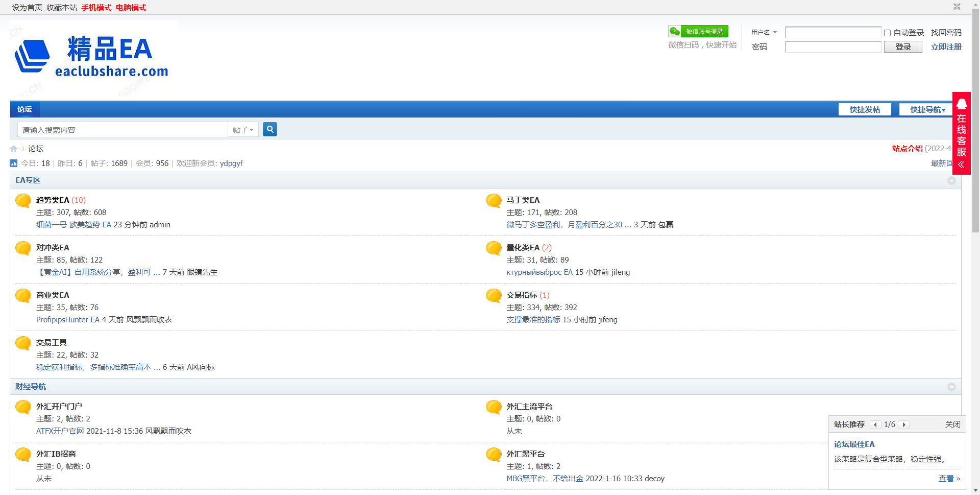
Task: Click the 量化类EA forum bubble icon
Action: pos(494,248)
